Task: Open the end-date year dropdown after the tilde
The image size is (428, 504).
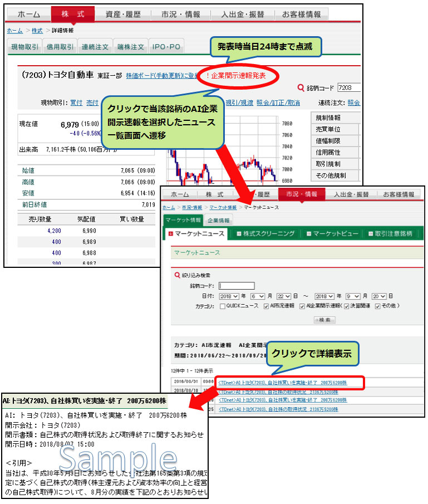Action: [324, 296]
